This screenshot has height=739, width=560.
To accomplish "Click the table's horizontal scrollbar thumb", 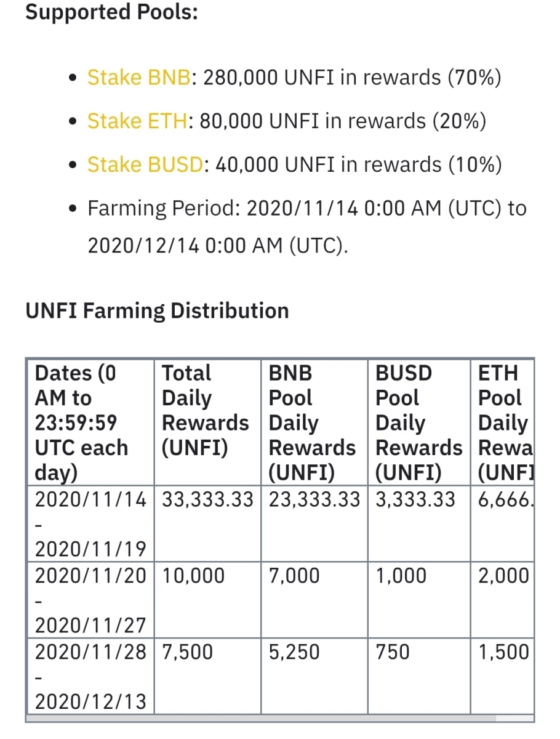I will pyautogui.click(x=261, y=718).
